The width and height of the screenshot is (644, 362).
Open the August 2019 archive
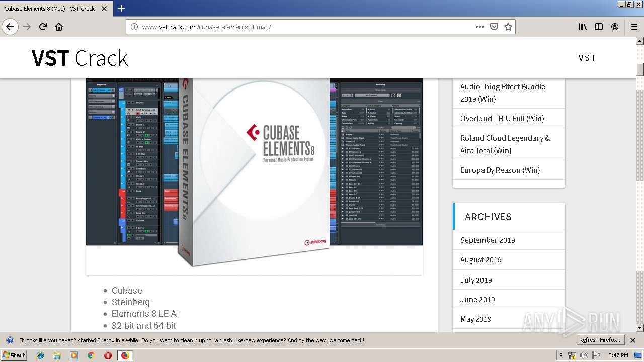tap(480, 259)
